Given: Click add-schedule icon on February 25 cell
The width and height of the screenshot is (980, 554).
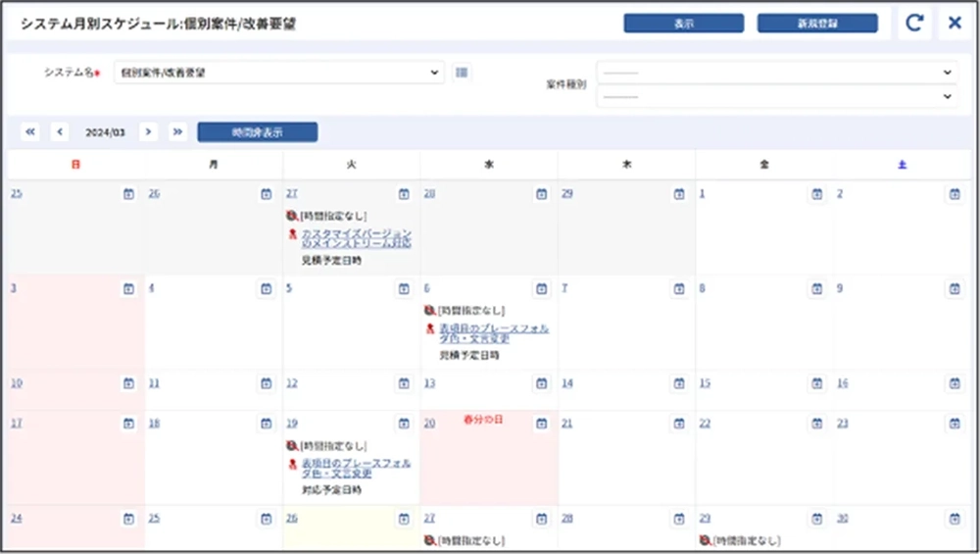Looking at the screenshot, I should (128, 194).
